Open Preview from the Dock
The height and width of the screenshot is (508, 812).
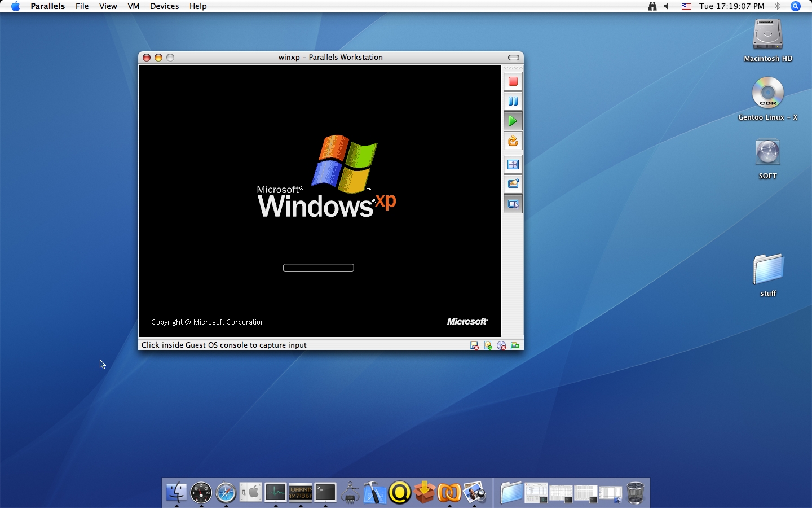[x=474, y=493]
